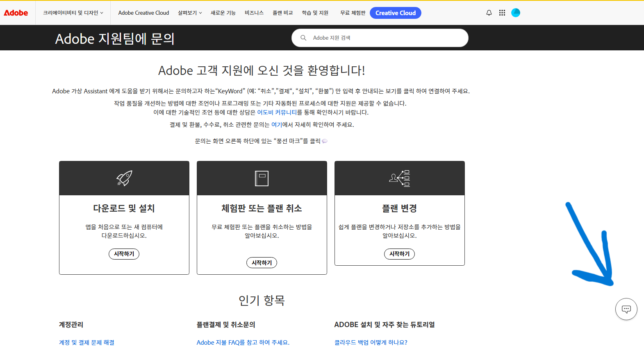Click 시작하기 under 체험판 또는 플랜 취소
Screen dimensions: 644x348
click(262, 262)
